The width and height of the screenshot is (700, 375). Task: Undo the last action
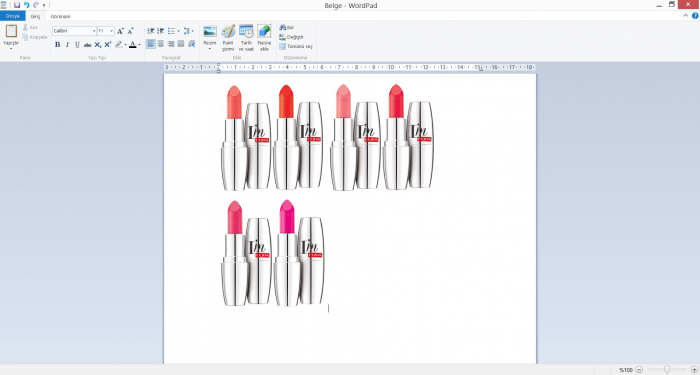26,5
